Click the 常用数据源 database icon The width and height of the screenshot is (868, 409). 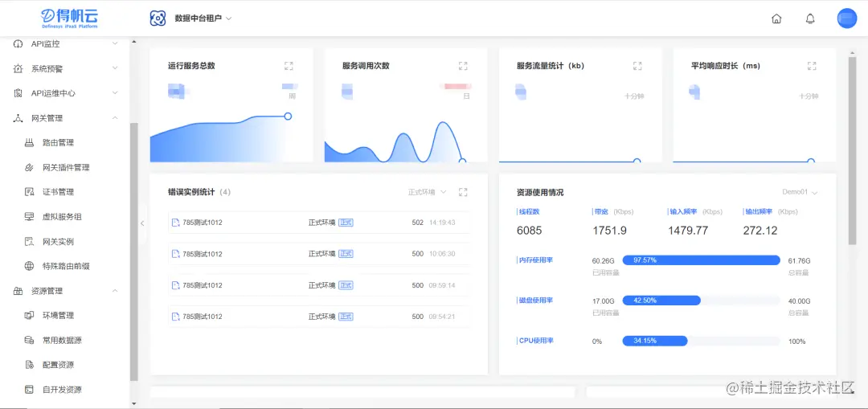[x=30, y=340]
